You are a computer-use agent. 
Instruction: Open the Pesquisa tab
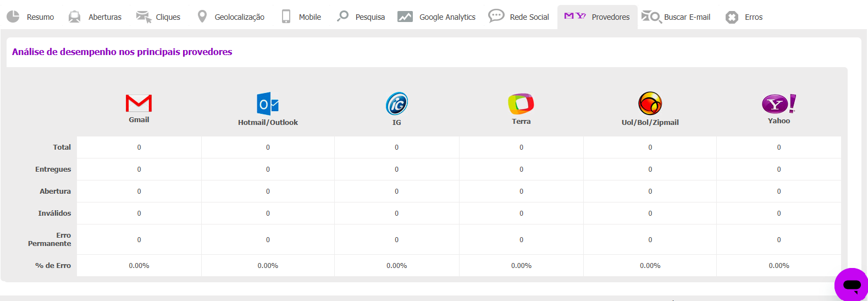370,17
